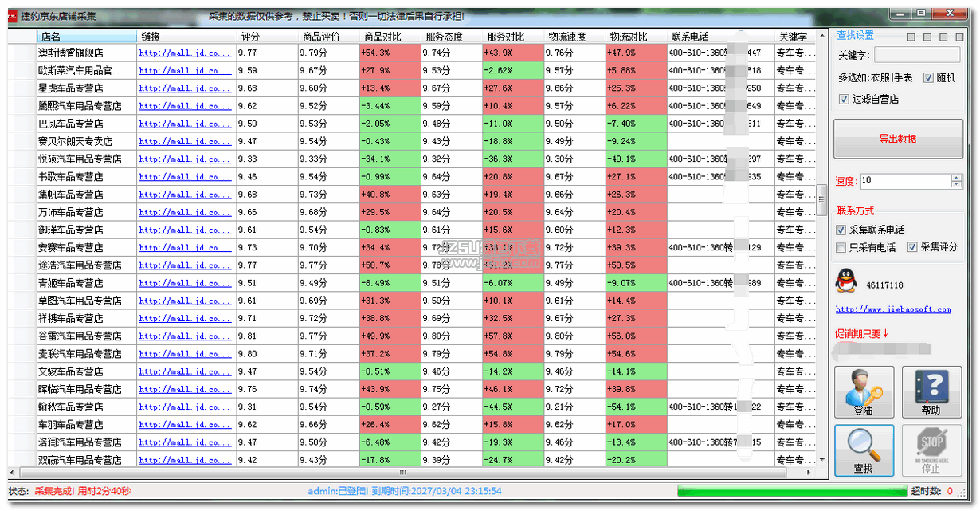This screenshot has height=511, width=980.
Task: Click the 9.81 评分 cell for 谷雷汽车用品专营店
Action: pyautogui.click(x=267, y=336)
